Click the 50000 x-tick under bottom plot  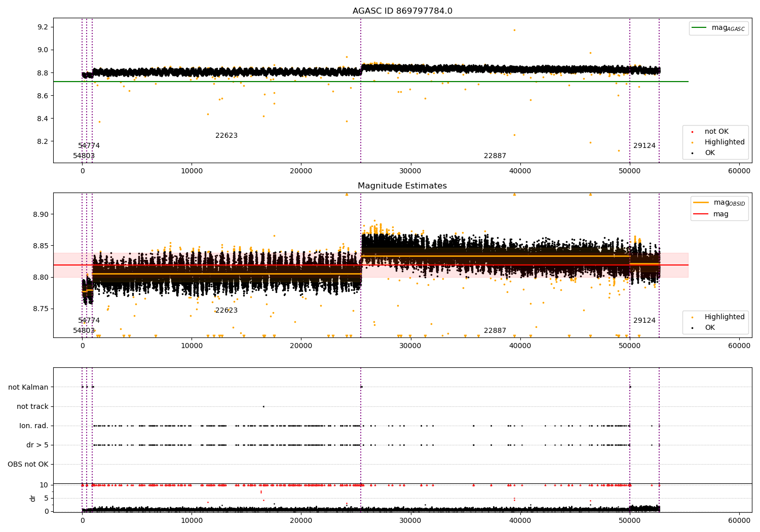point(630,520)
